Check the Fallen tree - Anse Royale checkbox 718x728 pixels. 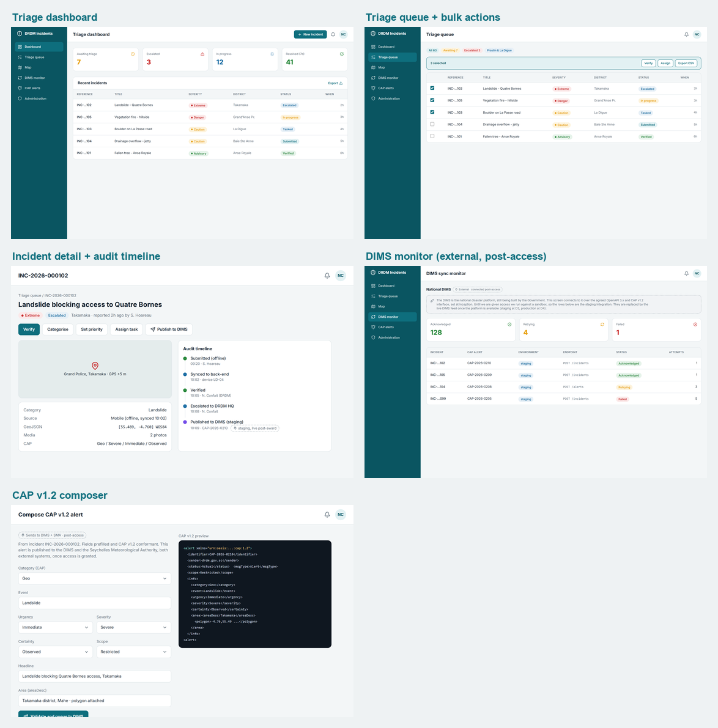(x=432, y=136)
